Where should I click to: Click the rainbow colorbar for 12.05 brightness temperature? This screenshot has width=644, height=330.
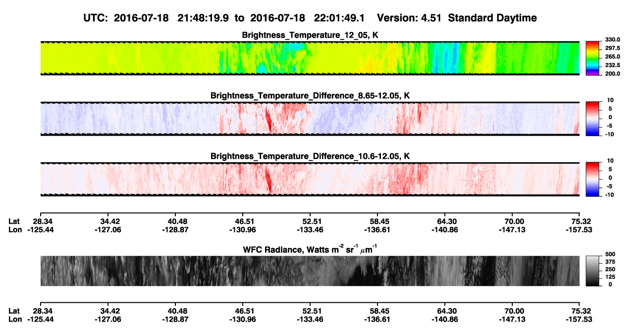592,58
